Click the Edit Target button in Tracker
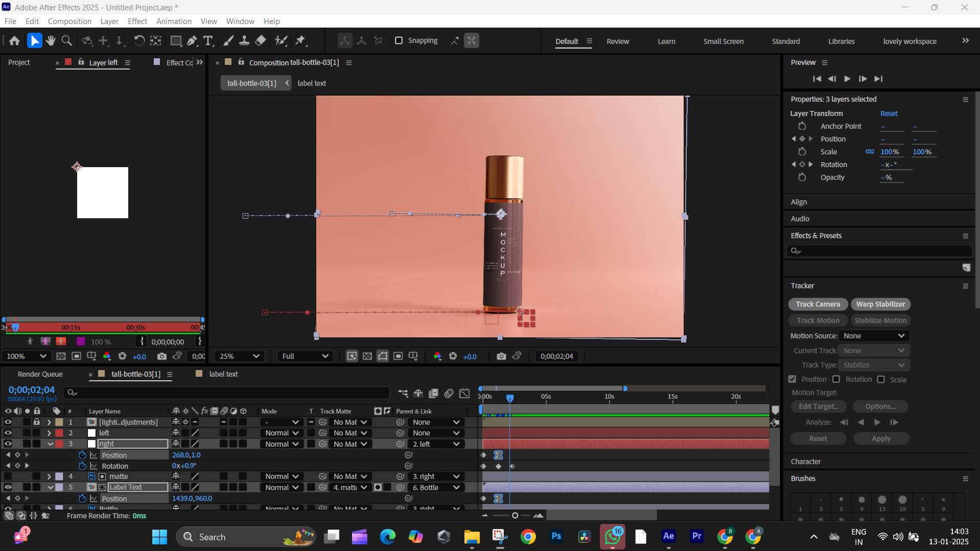The width and height of the screenshot is (980, 551). click(x=819, y=406)
